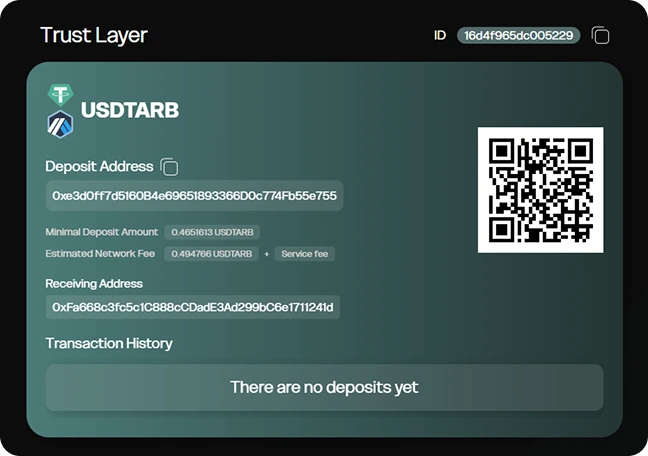Click the copy icon beside Deposit Address
The height and width of the screenshot is (456, 648).
coord(170,167)
